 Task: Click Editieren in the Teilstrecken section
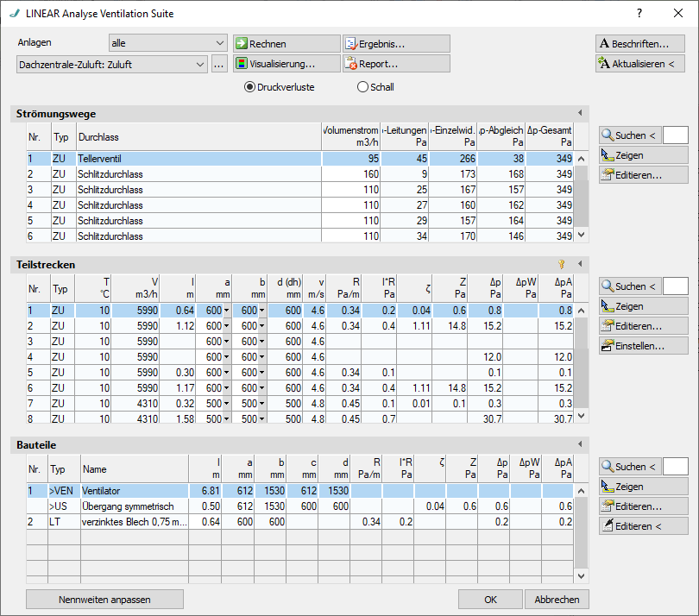coord(643,326)
